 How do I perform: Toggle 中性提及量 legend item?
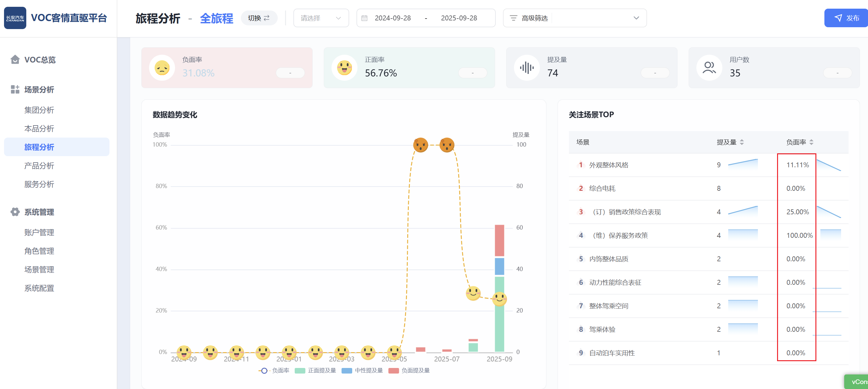point(362,370)
